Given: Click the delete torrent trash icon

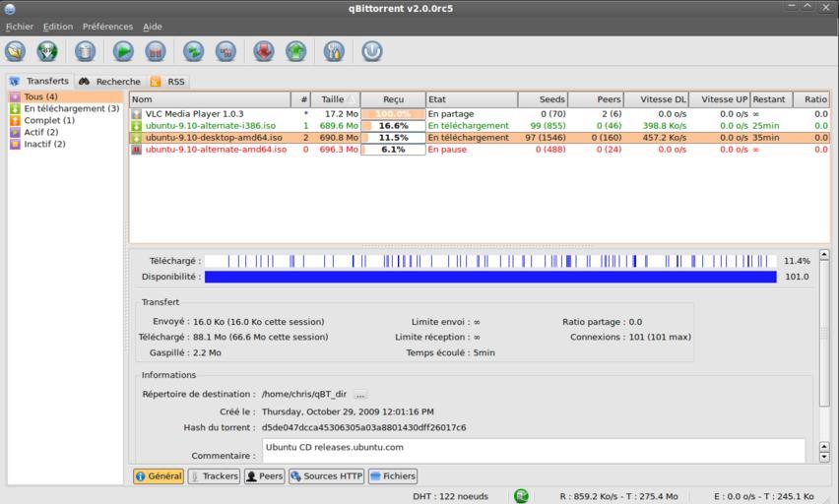Looking at the screenshot, I should (86, 51).
